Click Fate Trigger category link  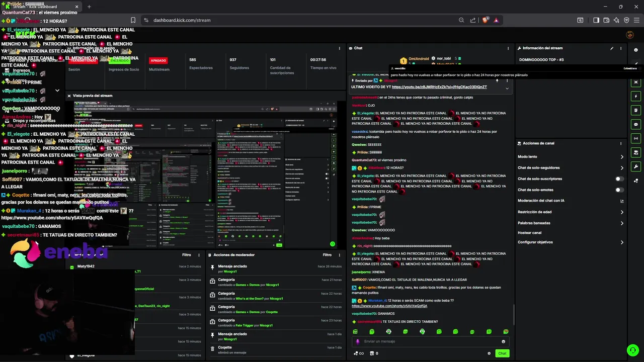[x=245, y=325]
